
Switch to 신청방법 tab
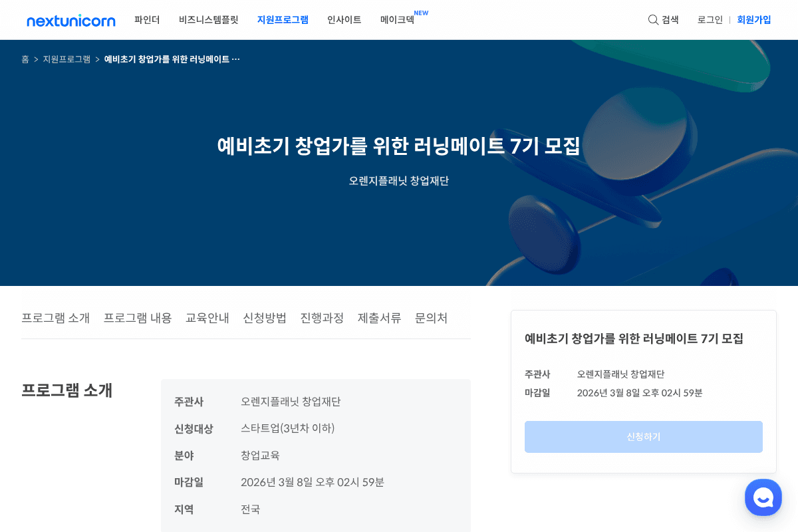click(x=265, y=318)
